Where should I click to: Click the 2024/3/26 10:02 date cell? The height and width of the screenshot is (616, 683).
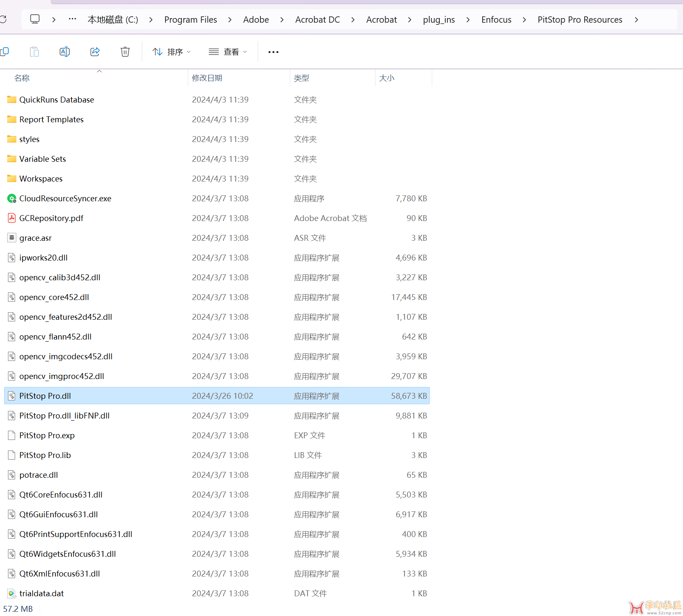pyautogui.click(x=223, y=396)
